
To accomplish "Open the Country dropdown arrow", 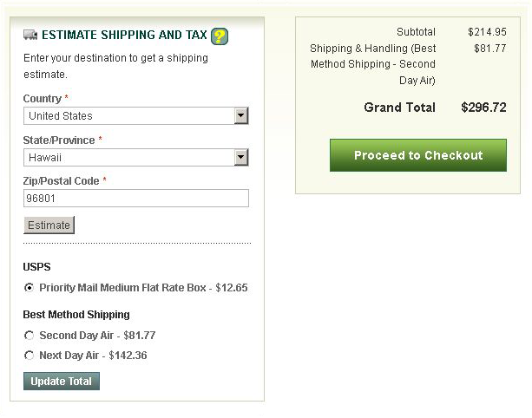I will coord(241,116).
